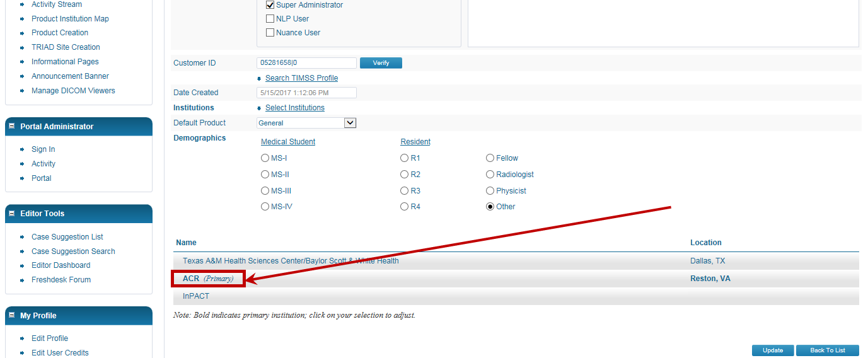Choose MS-IV demographic option
This screenshot has width=868, height=358.
(x=265, y=207)
